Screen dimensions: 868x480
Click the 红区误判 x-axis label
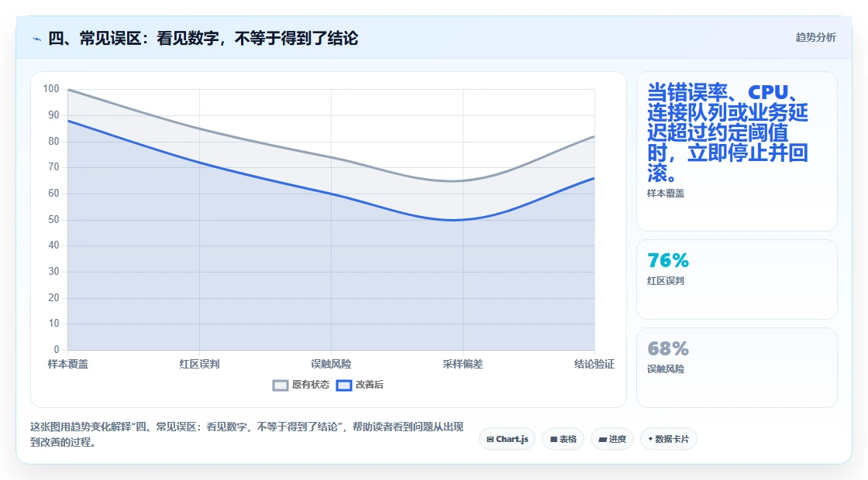tap(199, 364)
